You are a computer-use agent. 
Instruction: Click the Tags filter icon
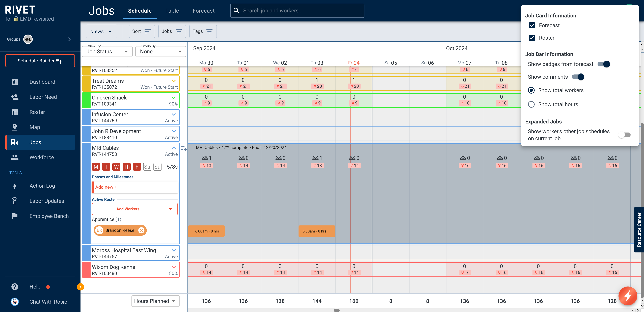click(209, 31)
